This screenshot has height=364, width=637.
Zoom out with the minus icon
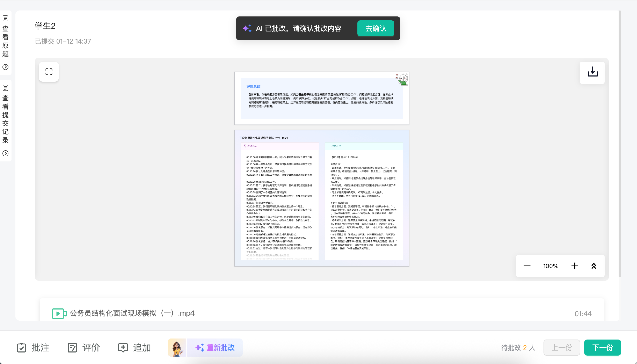527,266
